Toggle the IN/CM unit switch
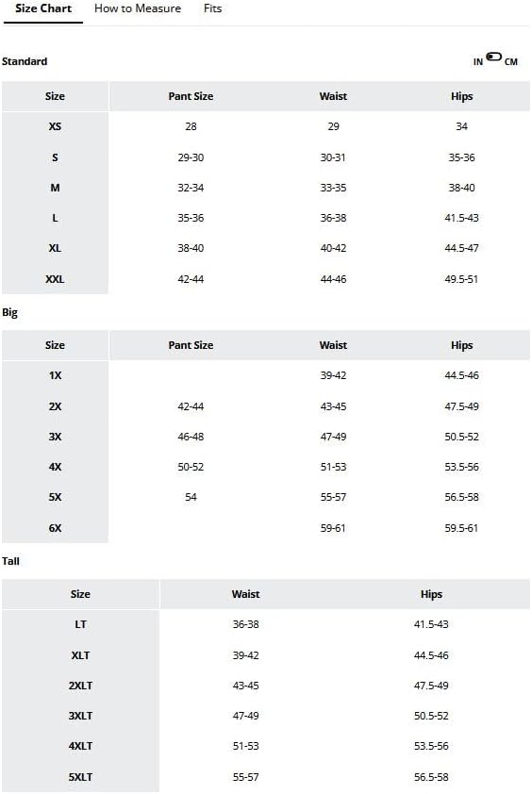 (x=493, y=57)
